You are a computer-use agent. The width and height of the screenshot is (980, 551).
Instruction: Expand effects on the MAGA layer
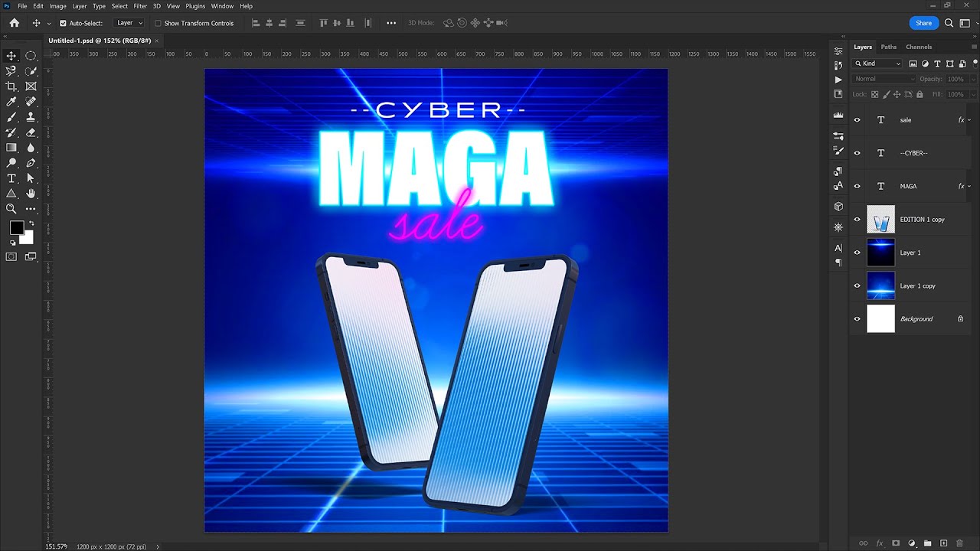tap(969, 186)
